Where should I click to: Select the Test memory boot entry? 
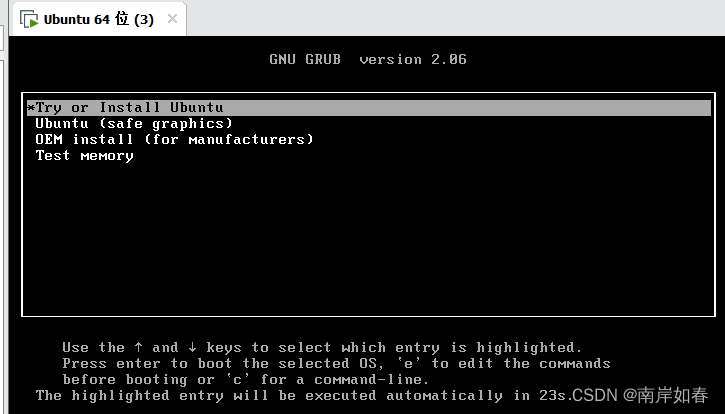pos(84,155)
